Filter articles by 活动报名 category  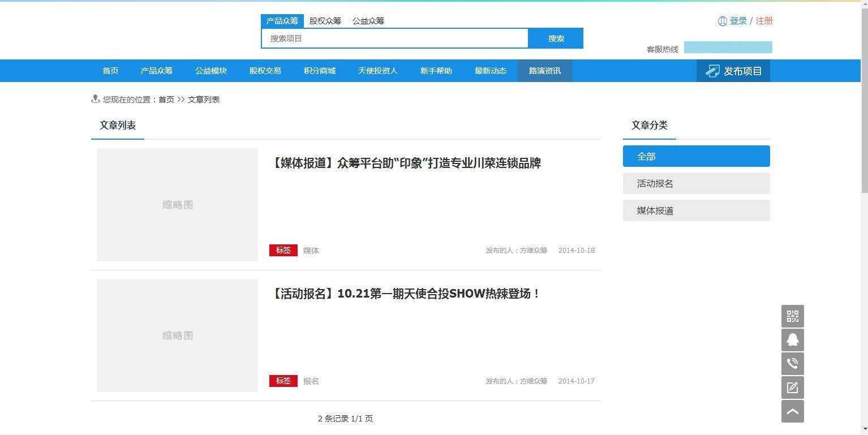click(x=696, y=183)
